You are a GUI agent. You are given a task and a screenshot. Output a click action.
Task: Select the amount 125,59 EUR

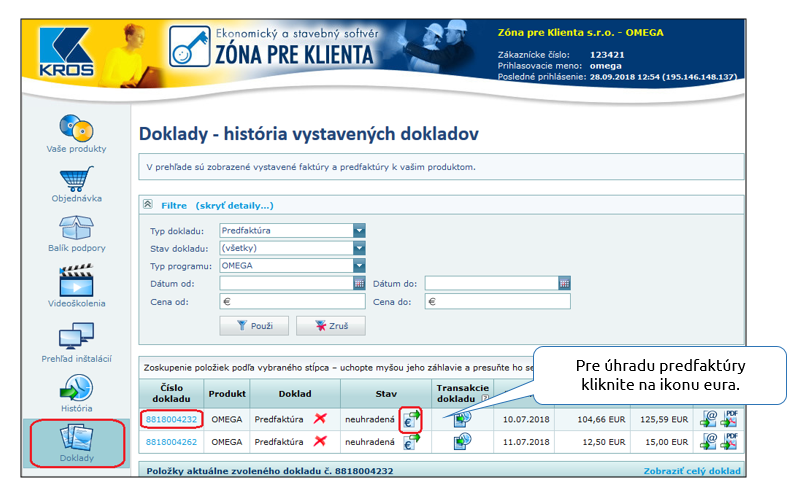[x=664, y=419]
